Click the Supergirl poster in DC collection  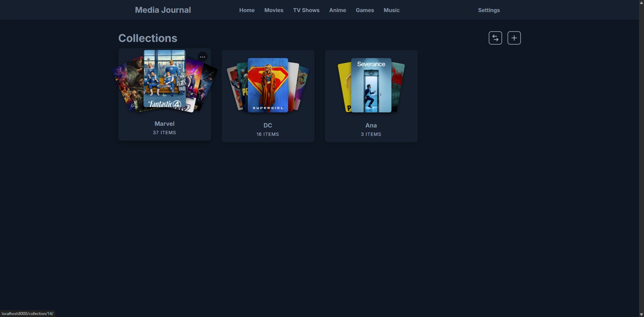point(268,85)
